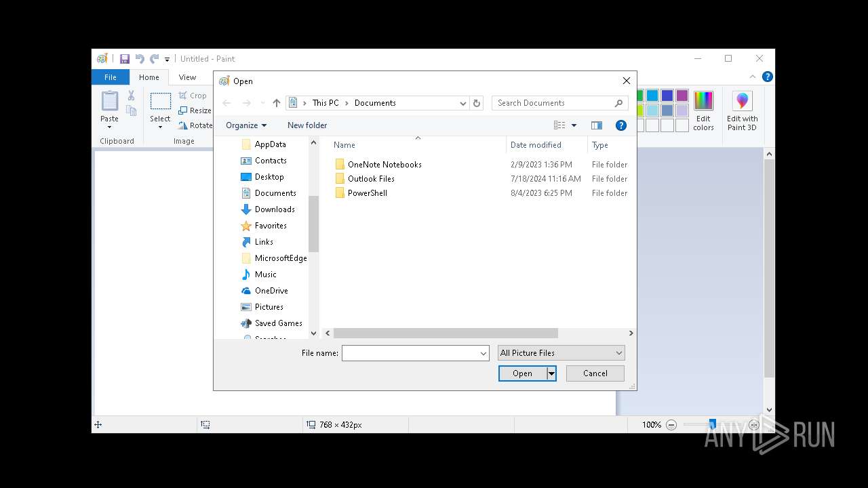
Task: Open the Edit colors button in Paint
Action: point(703,111)
